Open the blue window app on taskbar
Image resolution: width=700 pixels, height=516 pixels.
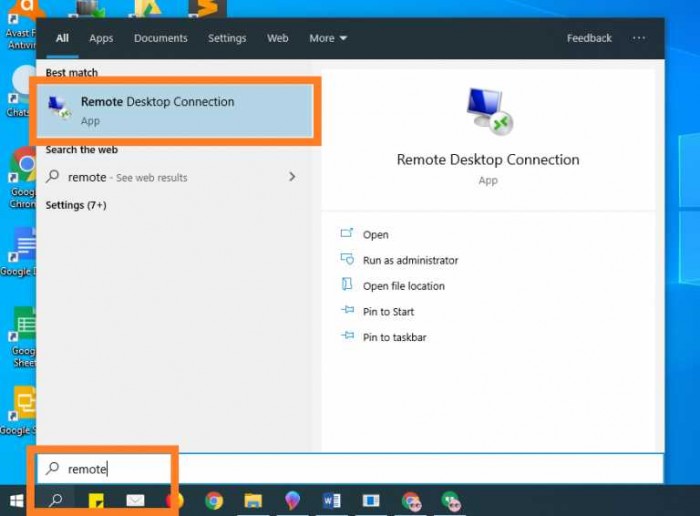tap(371, 501)
